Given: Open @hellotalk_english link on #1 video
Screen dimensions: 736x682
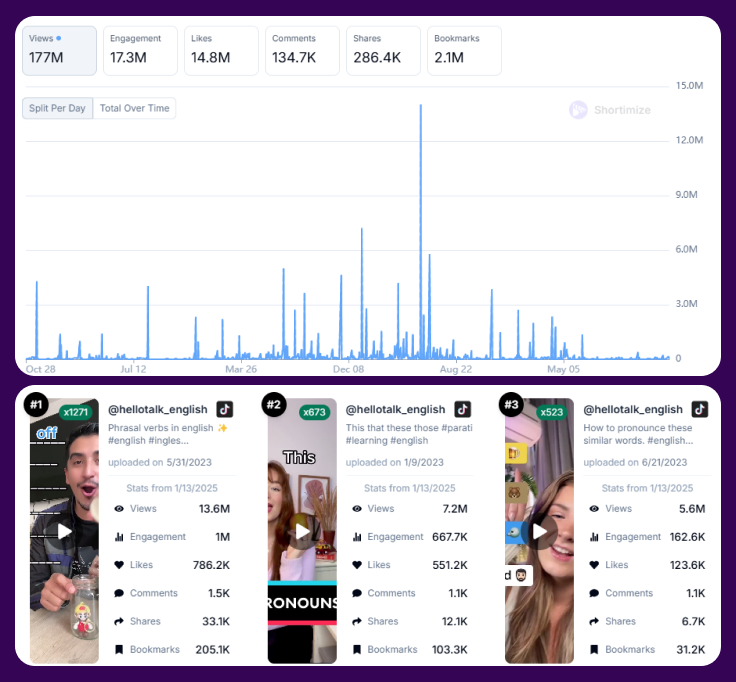Looking at the screenshot, I should pyautogui.click(x=158, y=409).
